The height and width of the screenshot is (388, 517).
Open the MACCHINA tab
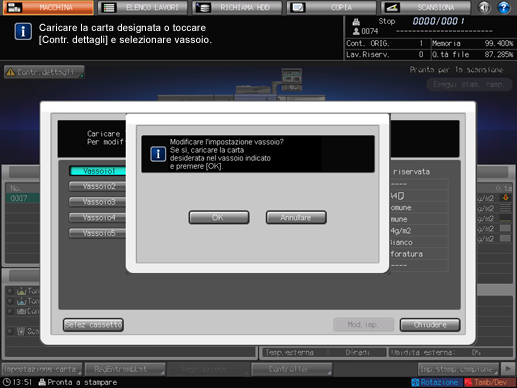48,7
